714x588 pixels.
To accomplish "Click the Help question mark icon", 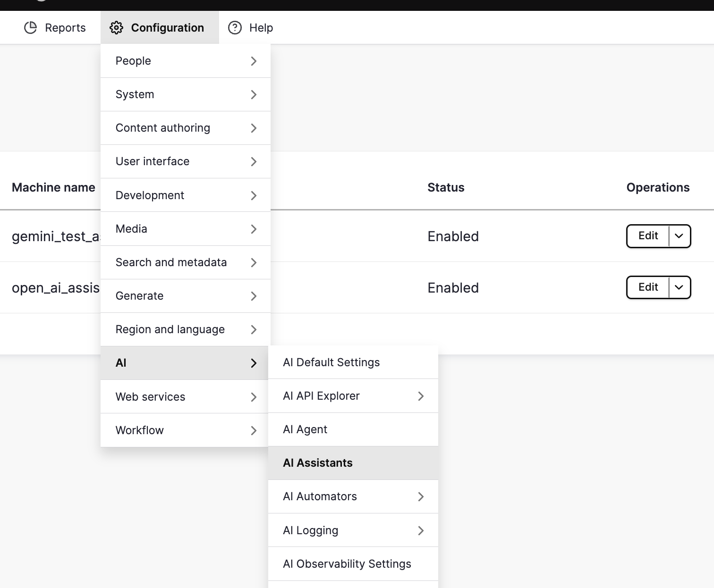I will click(235, 27).
